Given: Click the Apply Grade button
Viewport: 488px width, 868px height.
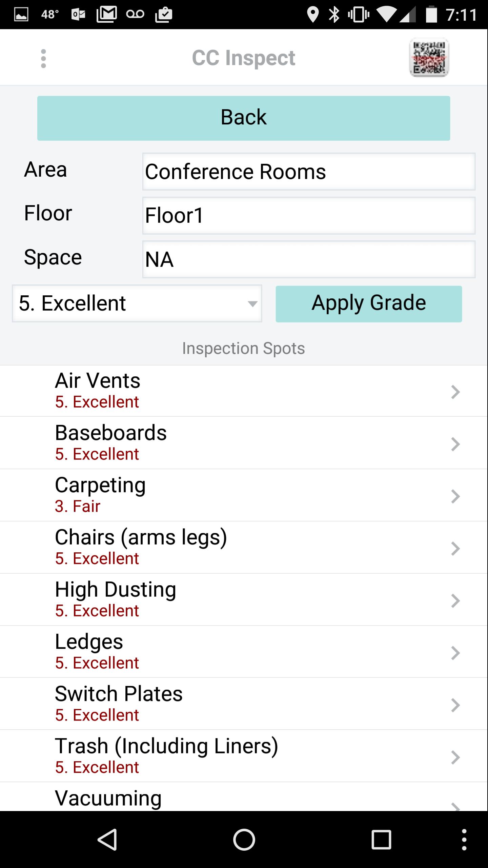Looking at the screenshot, I should coord(369,304).
